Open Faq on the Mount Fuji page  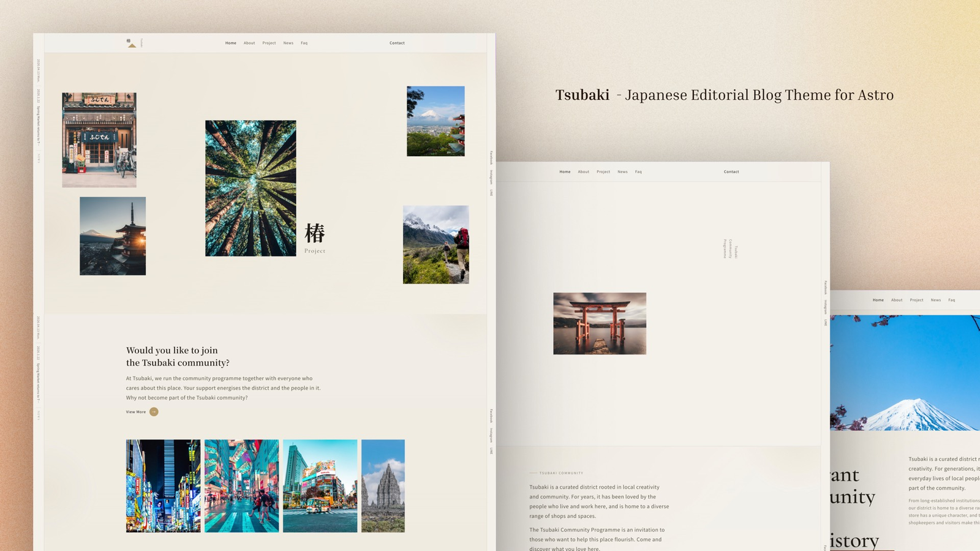tap(951, 300)
